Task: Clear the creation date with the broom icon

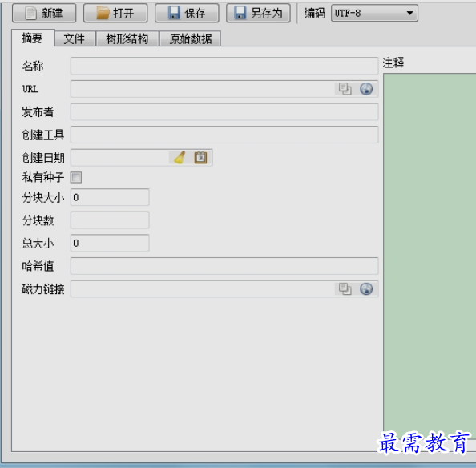Action: 180,158
